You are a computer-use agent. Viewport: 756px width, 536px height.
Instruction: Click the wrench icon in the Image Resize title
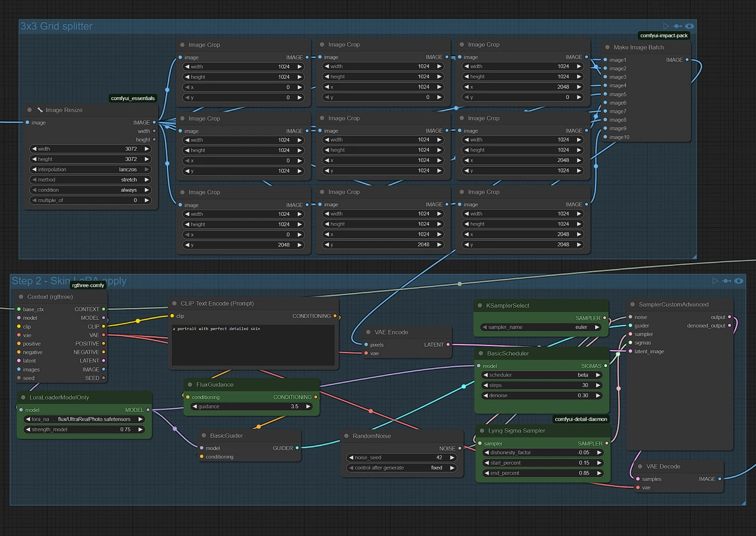point(40,110)
